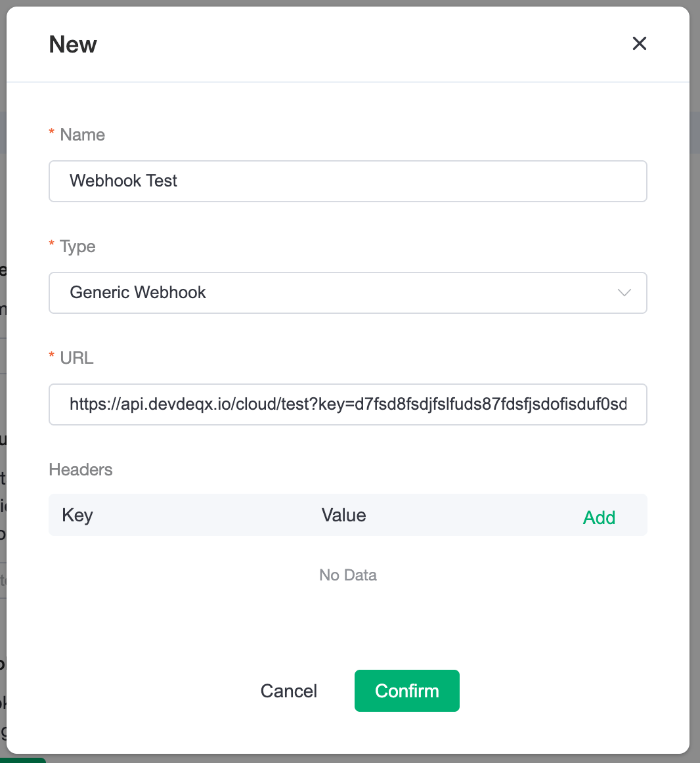Select the Name input containing Webhook Test
Screen dimensions: 700x763
point(348,181)
